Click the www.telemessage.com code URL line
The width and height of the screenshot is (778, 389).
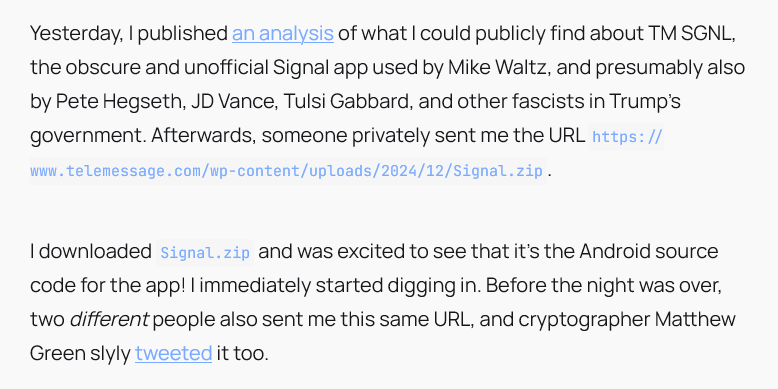click(x=286, y=171)
